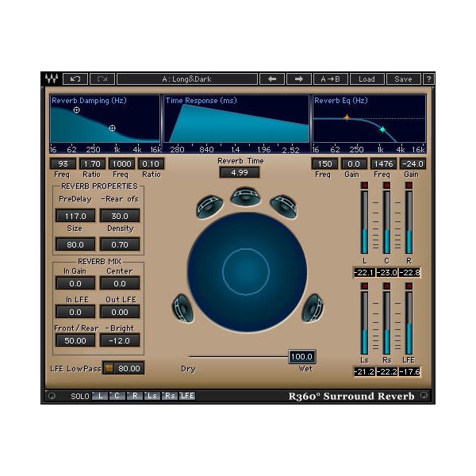Screen dimensions: 476x476
Task: Solo the LFE channel
Action: 187,396
